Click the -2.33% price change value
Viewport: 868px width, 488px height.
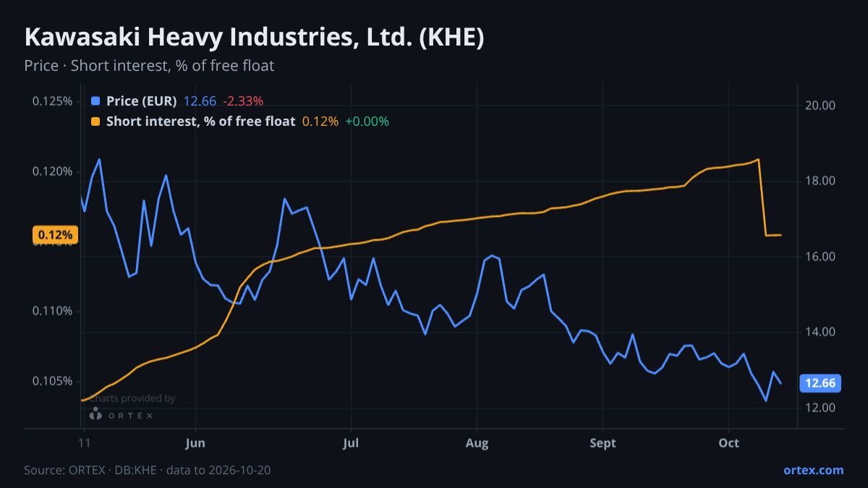pos(243,101)
